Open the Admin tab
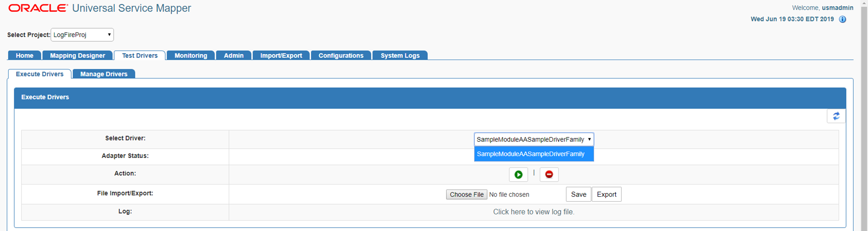The width and height of the screenshot is (868, 231). click(234, 55)
